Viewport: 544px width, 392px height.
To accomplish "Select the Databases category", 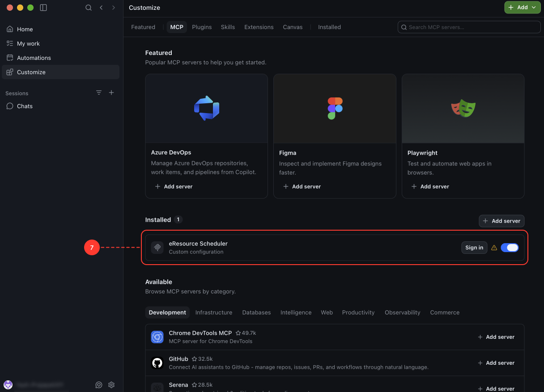I will [256, 312].
